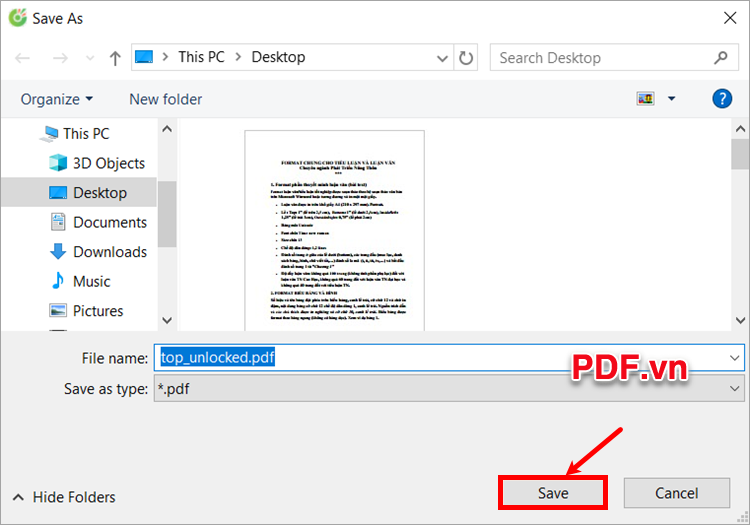
Task: Refresh the Desktop folder view
Action: 466,58
